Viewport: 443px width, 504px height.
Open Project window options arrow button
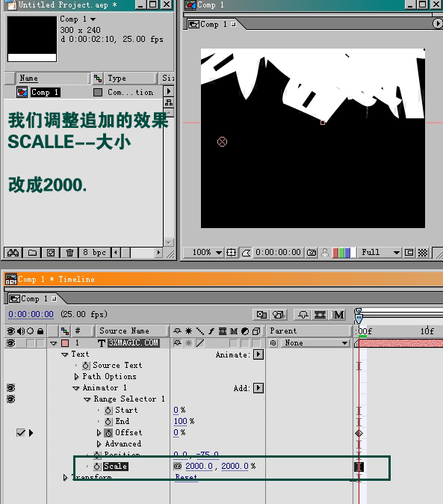[x=169, y=91]
